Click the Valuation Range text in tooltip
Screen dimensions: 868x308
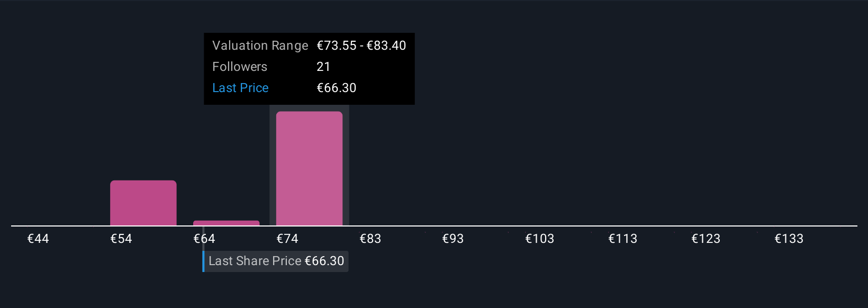260,46
